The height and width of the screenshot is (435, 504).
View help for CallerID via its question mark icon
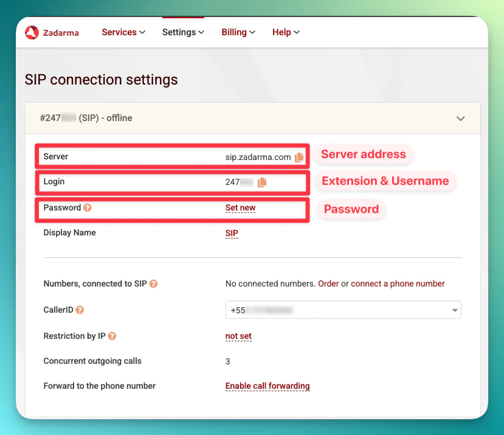click(x=80, y=310)
